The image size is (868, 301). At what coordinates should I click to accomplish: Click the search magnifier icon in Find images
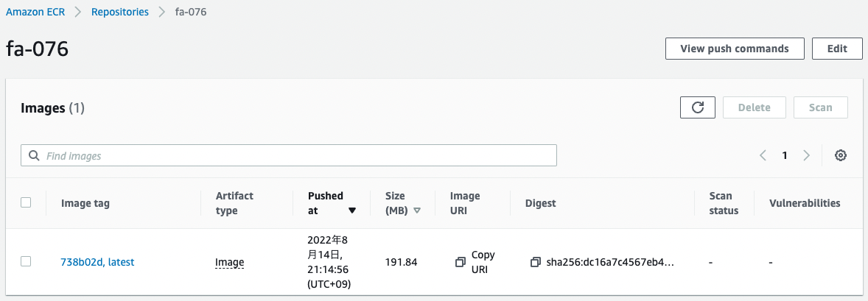coord(34,156)
